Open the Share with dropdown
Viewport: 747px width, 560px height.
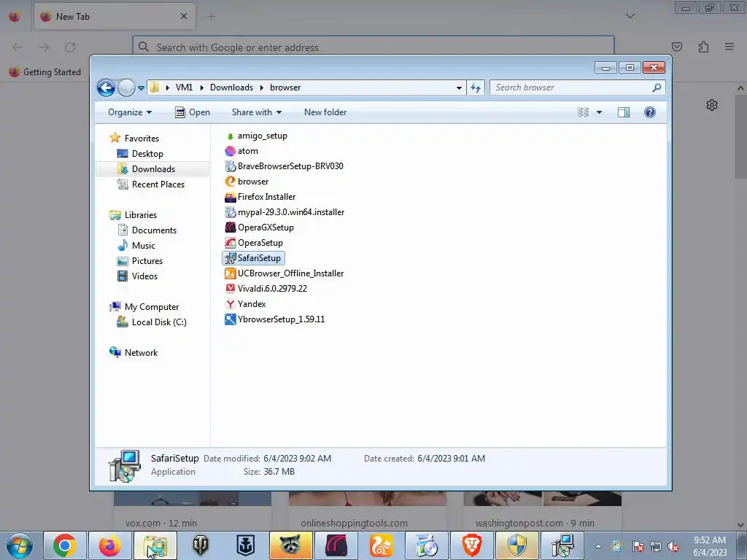tap(257, 112)
